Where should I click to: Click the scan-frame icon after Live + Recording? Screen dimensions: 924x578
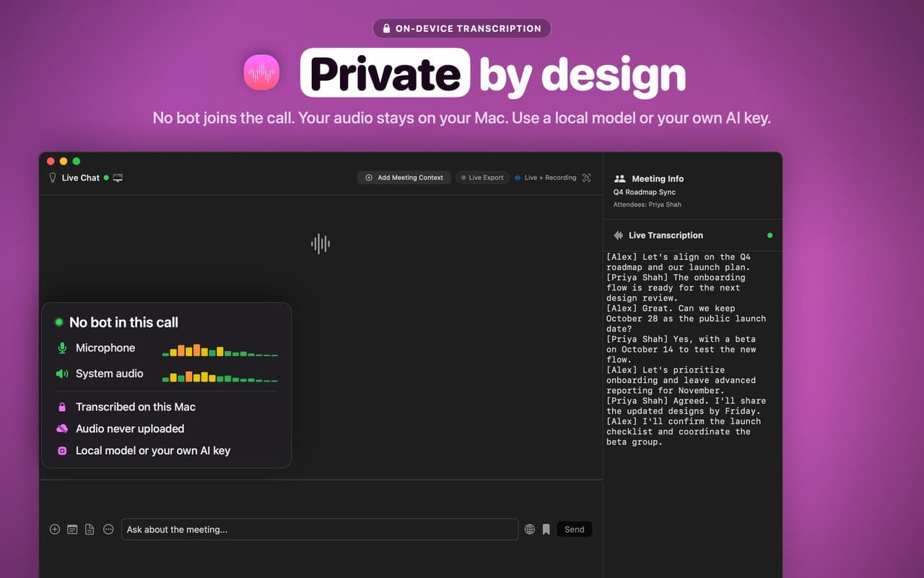coord(586,178)
